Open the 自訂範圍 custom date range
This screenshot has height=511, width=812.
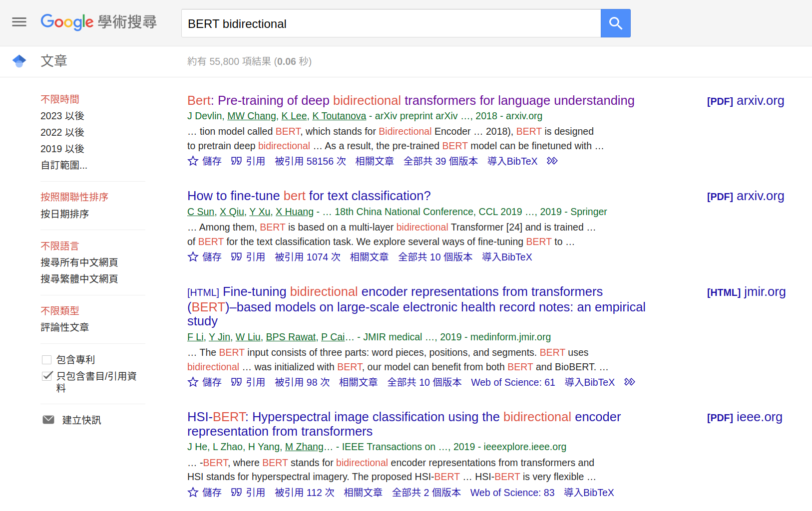coord(64,165)
